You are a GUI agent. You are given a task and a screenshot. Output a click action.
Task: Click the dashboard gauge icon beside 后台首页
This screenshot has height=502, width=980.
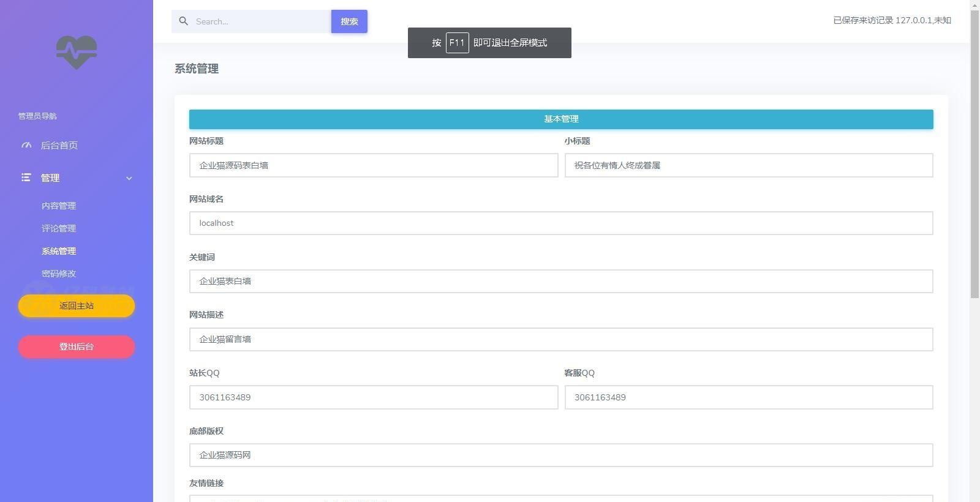[x=26, y=145]
